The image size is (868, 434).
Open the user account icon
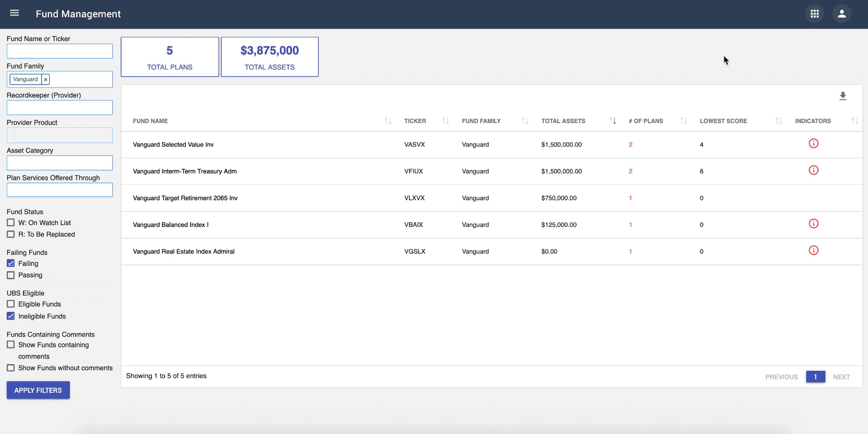click(842, 14)
